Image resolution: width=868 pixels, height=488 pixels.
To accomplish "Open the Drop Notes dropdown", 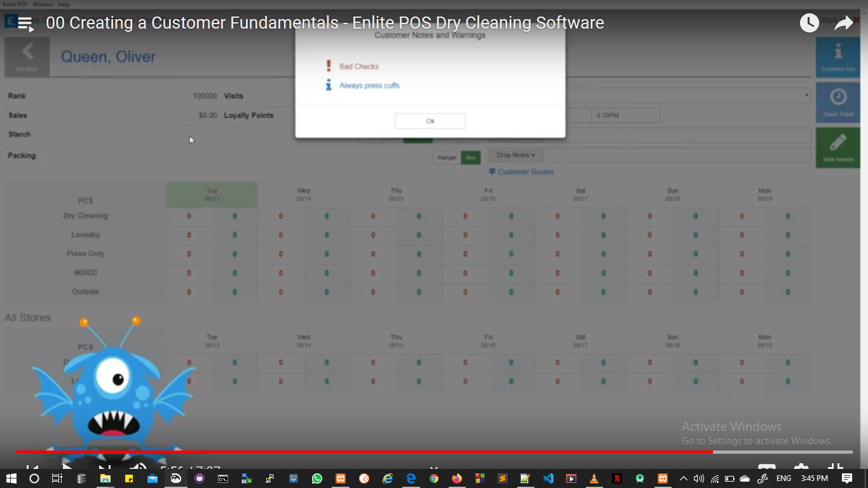I will (x=515, y=155).
